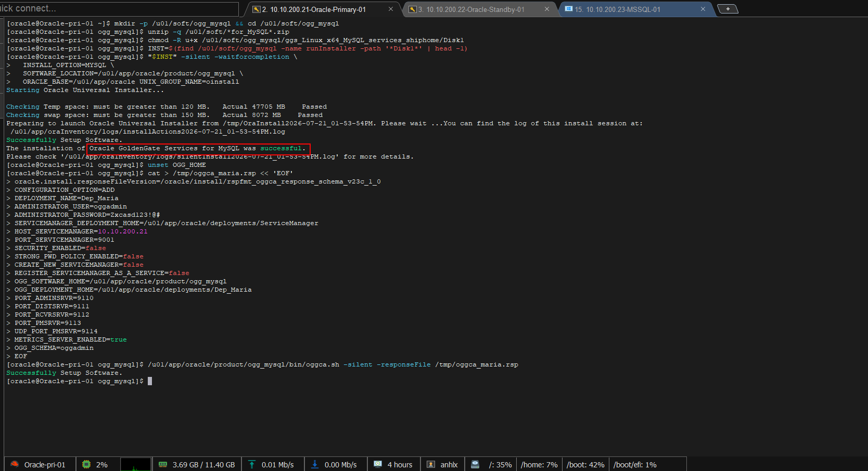Click the download arrow icon in status bar
The height and width of the screenshot is (471, 868).
pos(315,464)
